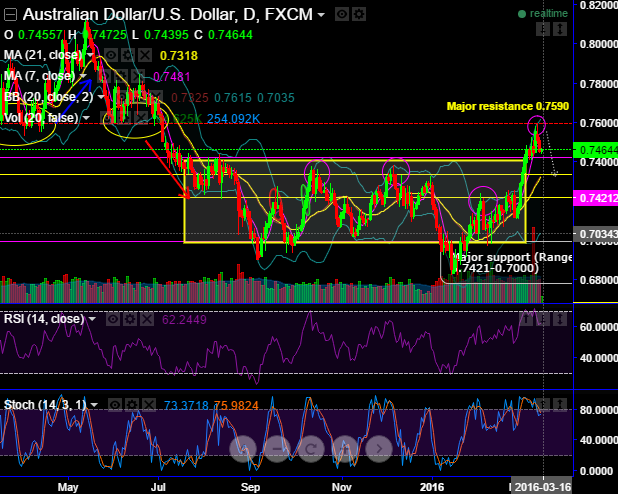Screen dimensions: 619x494
Task: Click the BB (20, close, 2) legend label
Action: point(49,97)
